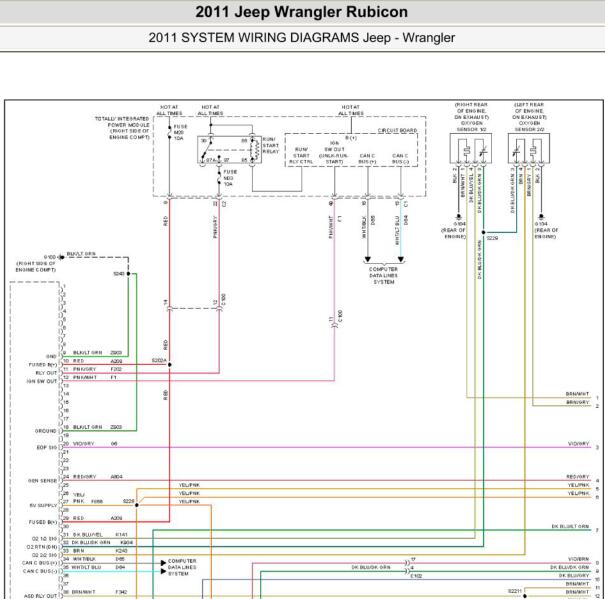Viewport: 605px width, 599px height.
Task: Click the 'PNK/WHT F1' wire label at pin 12
Action: coord(95,377)
